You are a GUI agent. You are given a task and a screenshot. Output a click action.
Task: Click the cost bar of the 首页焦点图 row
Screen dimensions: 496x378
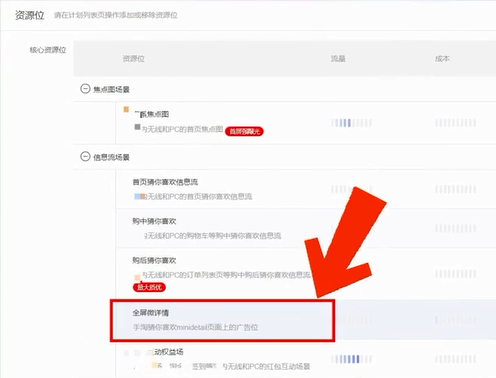coord(455,123)
